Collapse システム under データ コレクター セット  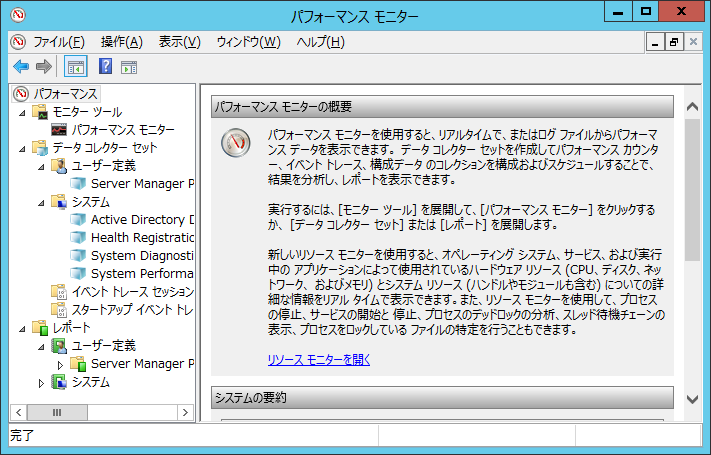pyautogui.click(x=41, y=202)
